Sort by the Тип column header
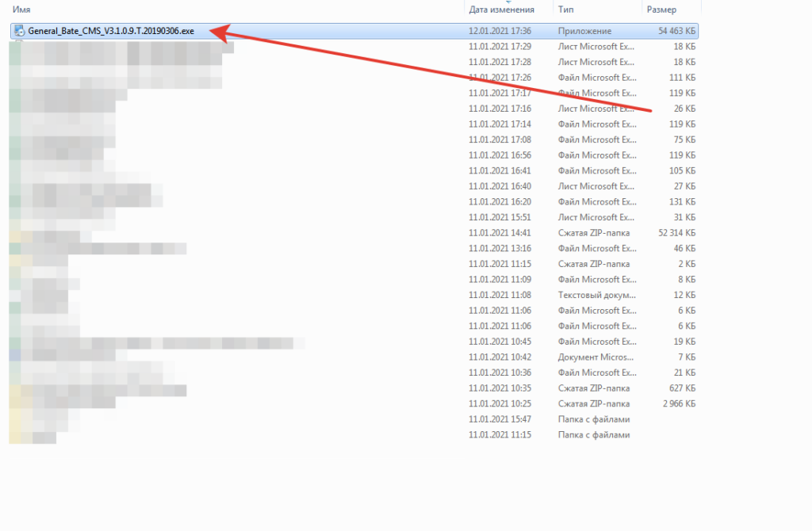812x531 pixels. pyautogui.click(x=565, y=10)
